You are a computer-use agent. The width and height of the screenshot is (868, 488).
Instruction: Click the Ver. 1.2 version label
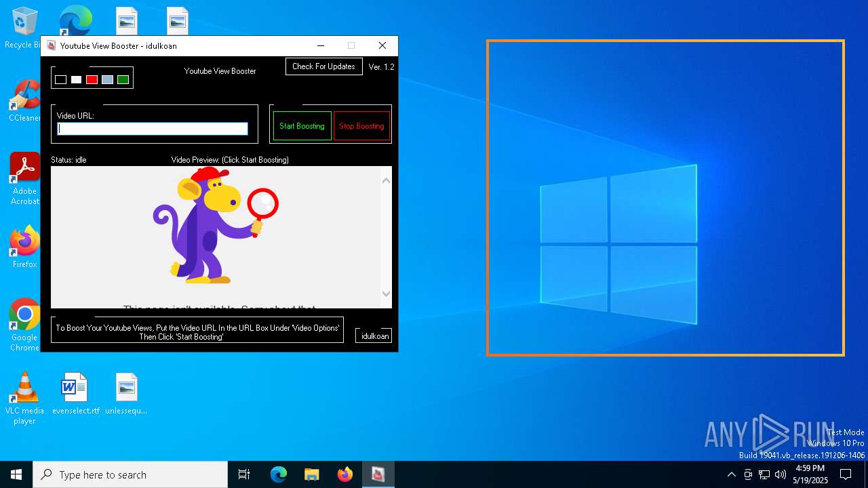pos(381,67)
